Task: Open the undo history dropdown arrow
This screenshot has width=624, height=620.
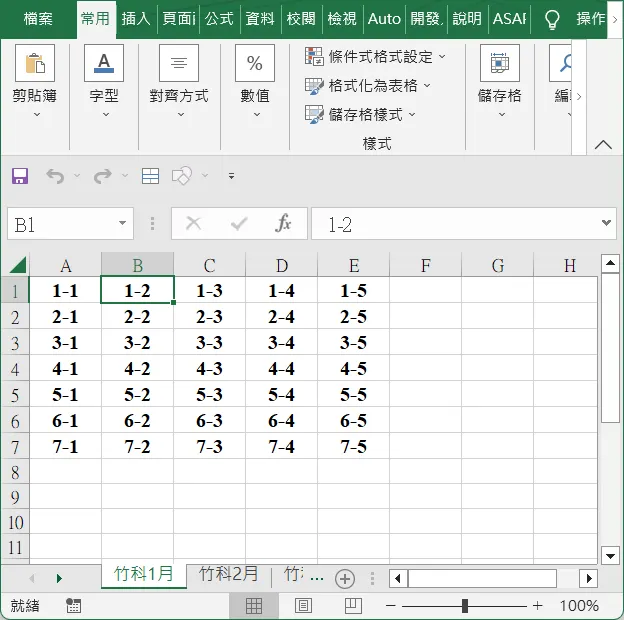Action: [77, 175]
